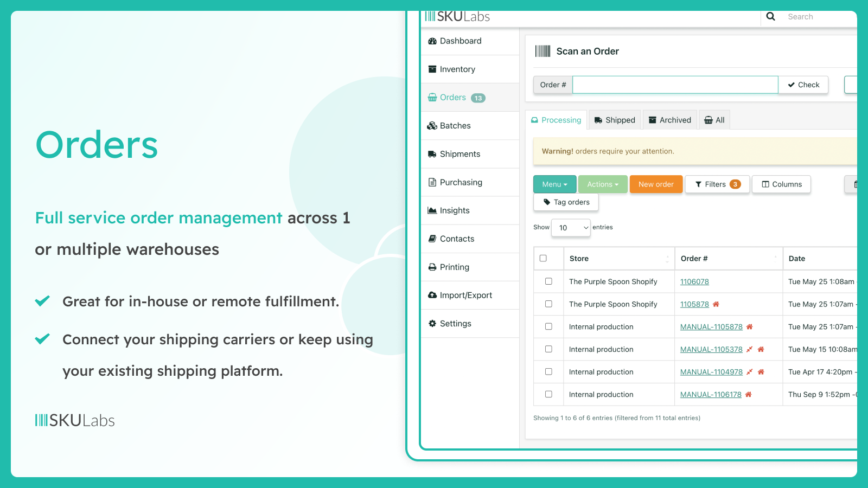Select checkbox for MANUAL-1106178 row
This screenshot has height=488, width=868.
click(x=548, y=394)
